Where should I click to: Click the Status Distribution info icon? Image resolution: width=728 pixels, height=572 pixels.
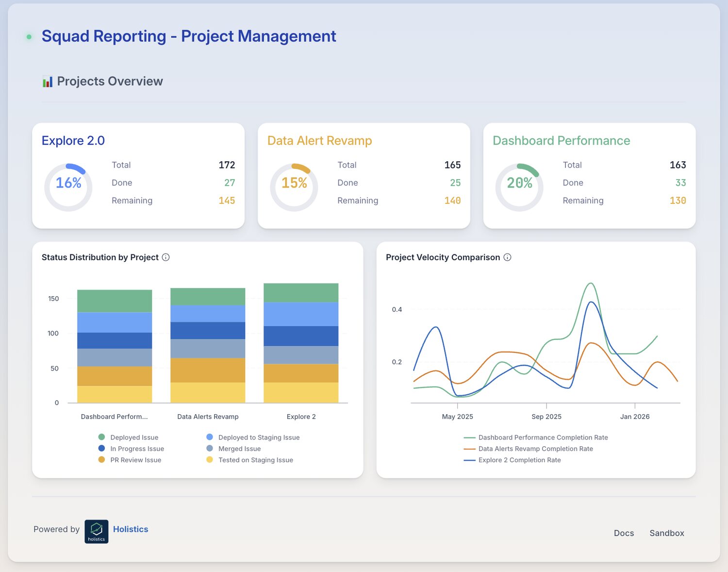pyautogui.click(x=165, y=257)
